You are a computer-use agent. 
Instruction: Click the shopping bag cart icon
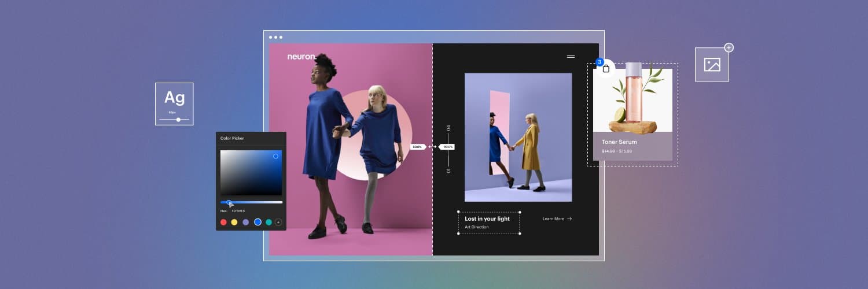tap(606, 69)
